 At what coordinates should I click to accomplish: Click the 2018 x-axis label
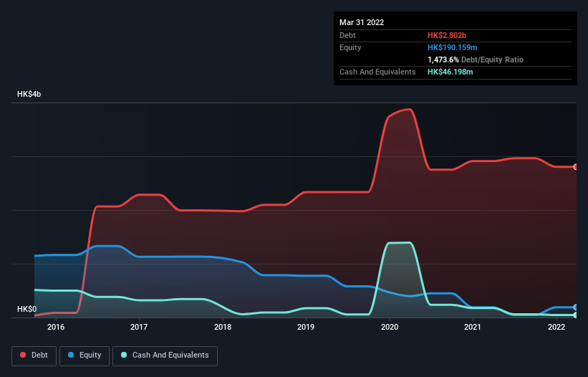tap(223, 327)
